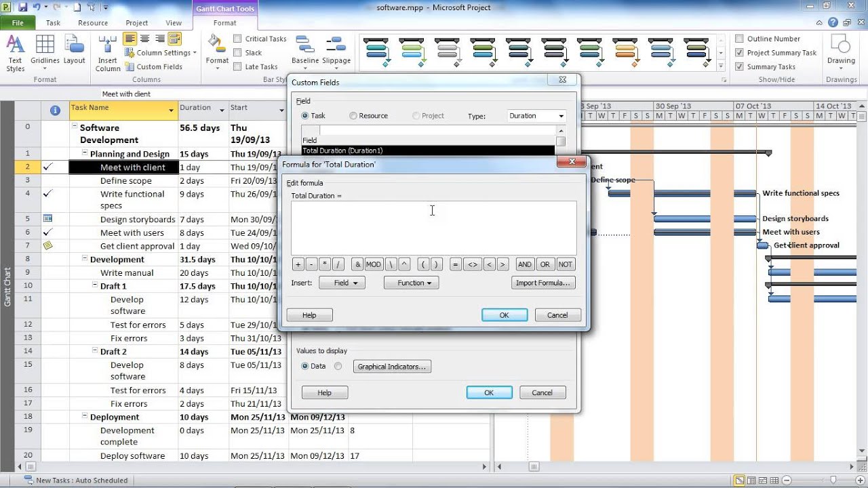Screen dimensions: 868x488
Task: Enable the Late Tasks checkbox
Action: click(x=237, y=66)
